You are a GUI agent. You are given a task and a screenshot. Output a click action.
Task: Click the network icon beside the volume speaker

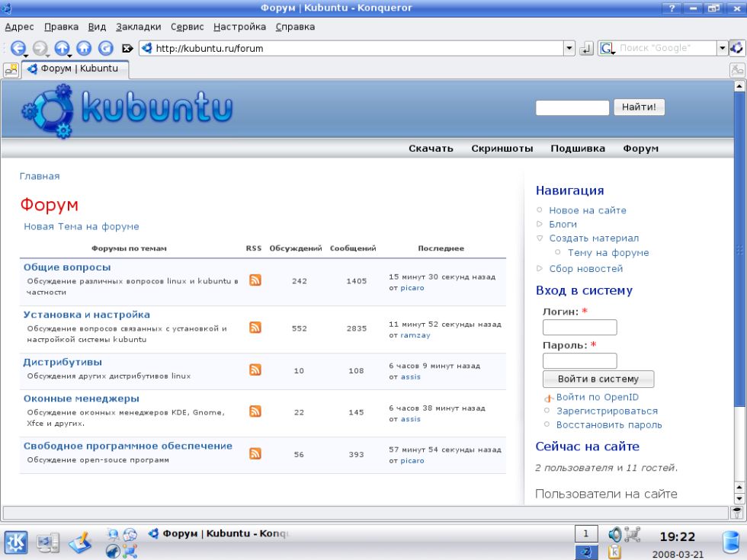[632, 535]
